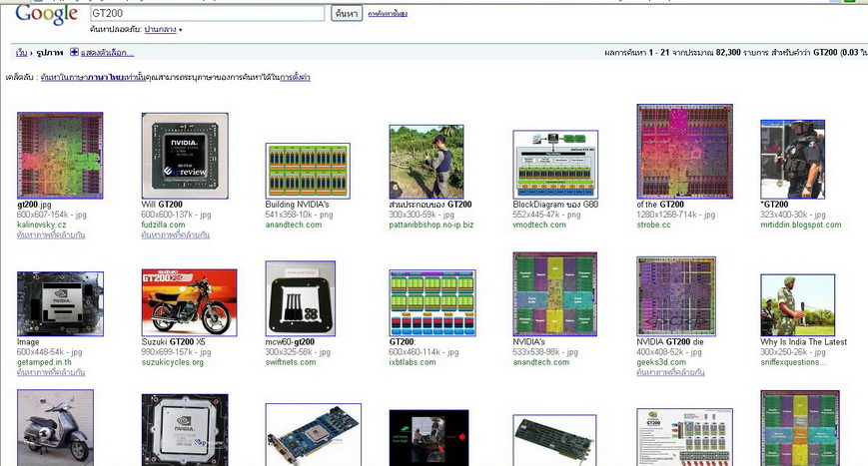Click the mrtiddin.blogspot.com source text
Viewport: 868px width, 466px height.
(x=800, y=225)
